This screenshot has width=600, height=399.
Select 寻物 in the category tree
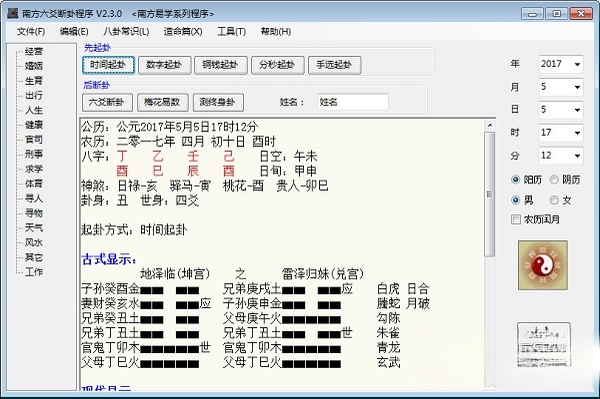point(34,213)
